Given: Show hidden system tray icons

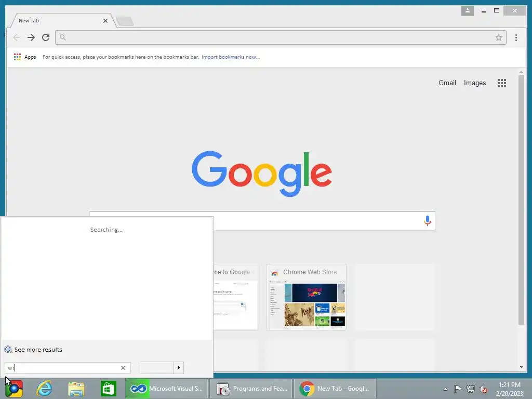Looking at the screenshot, I should click(x=445, y=389).
